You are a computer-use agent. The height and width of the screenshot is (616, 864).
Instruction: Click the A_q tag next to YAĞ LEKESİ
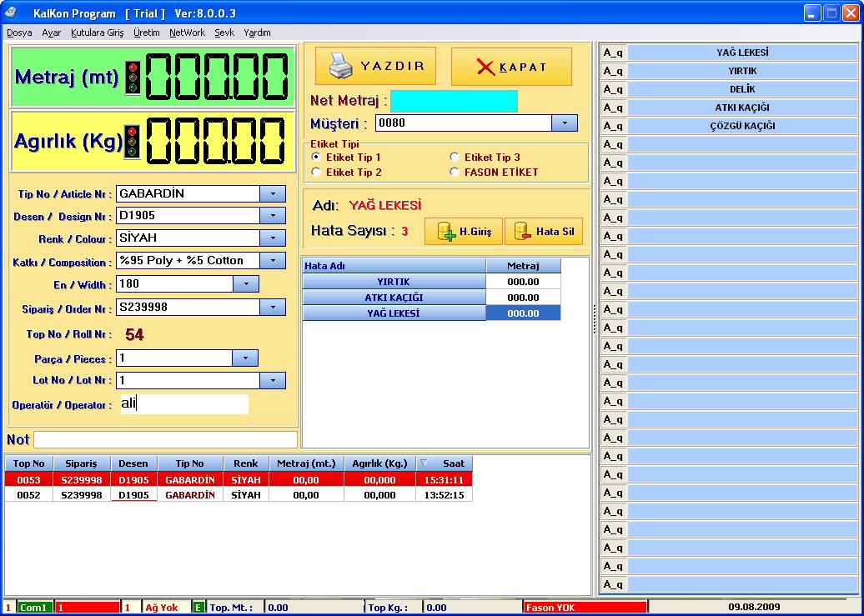point(613,53)
